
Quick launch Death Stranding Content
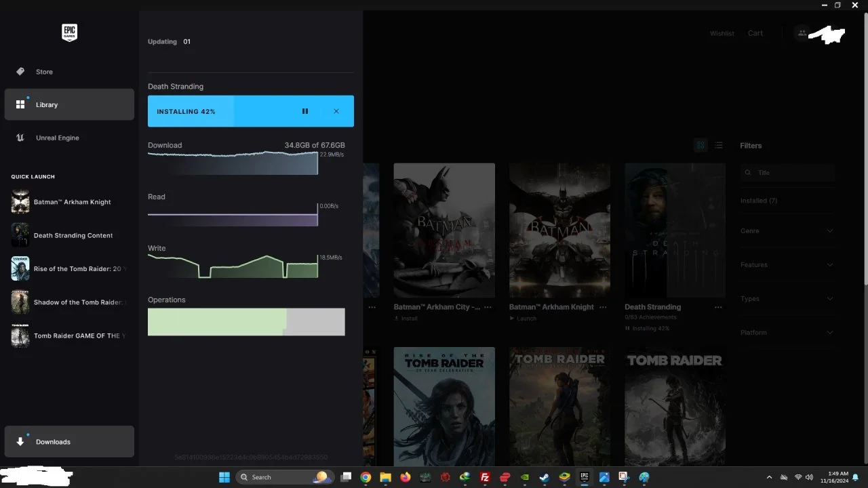[69, 235]
